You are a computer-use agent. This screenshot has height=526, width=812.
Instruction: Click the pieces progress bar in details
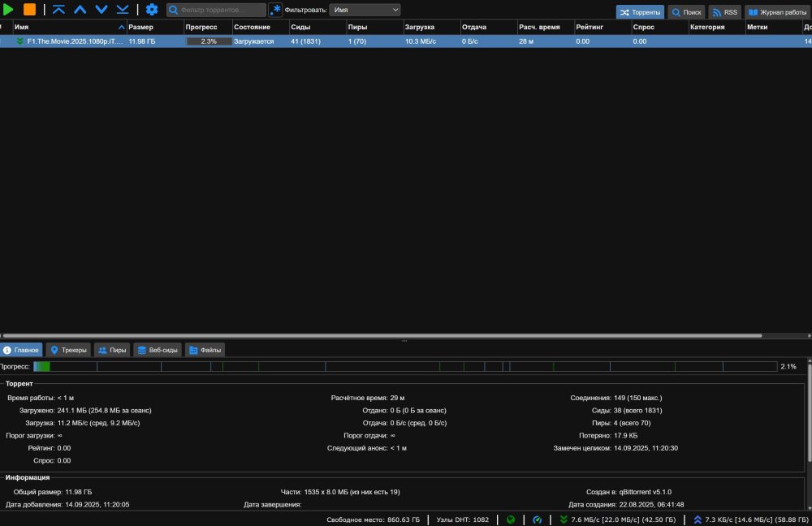tap(405, 367)
